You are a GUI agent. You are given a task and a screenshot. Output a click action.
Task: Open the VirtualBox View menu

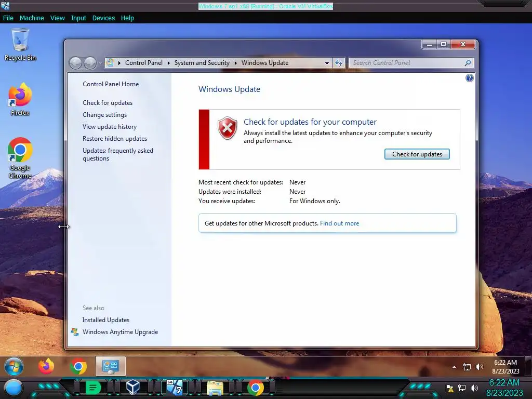(x=57, y=18)
